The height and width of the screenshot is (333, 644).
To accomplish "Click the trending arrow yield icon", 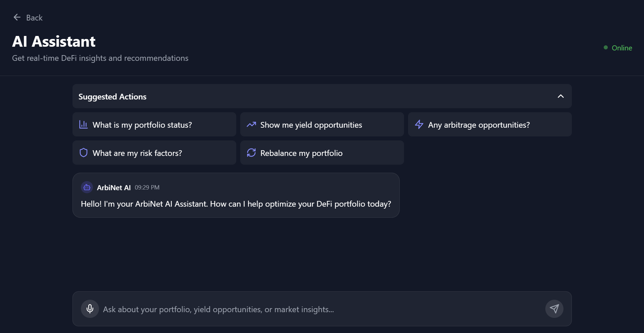I will pyautogui.click(x=251, y=125).
